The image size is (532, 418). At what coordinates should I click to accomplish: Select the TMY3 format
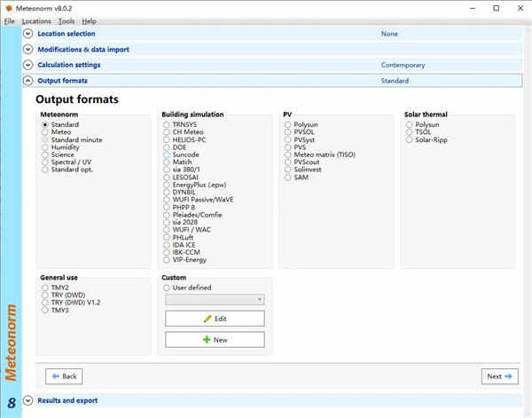(55, 310)
